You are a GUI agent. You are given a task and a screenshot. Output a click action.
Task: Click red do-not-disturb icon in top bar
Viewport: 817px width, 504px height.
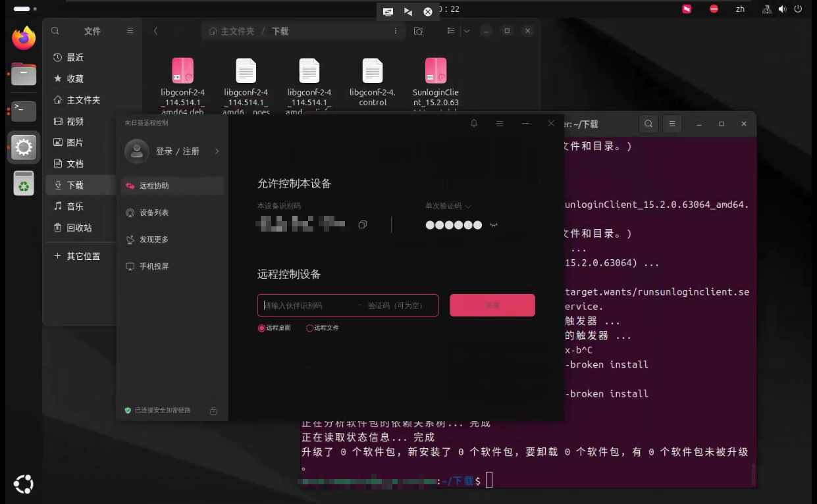(714, 9)
